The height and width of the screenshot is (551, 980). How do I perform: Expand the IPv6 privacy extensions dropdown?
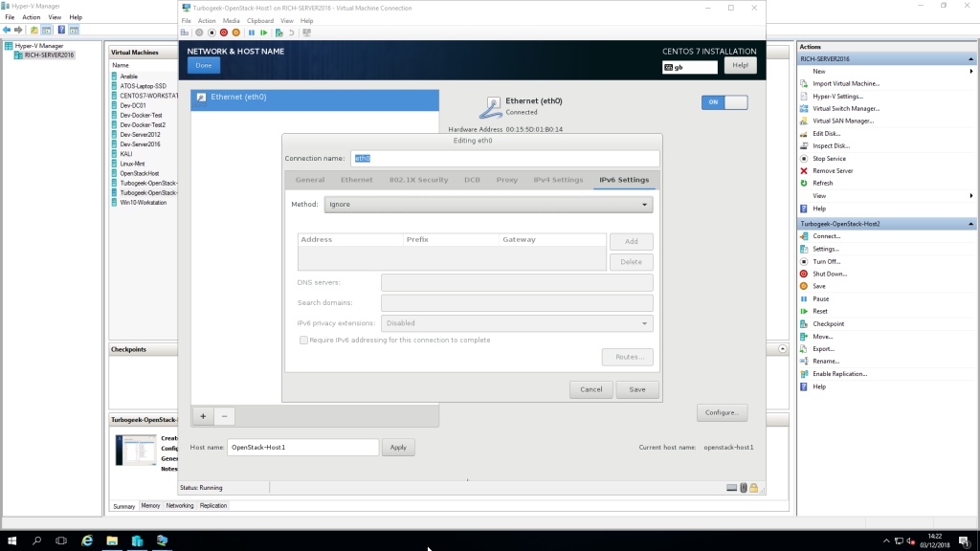pos(517,323)
